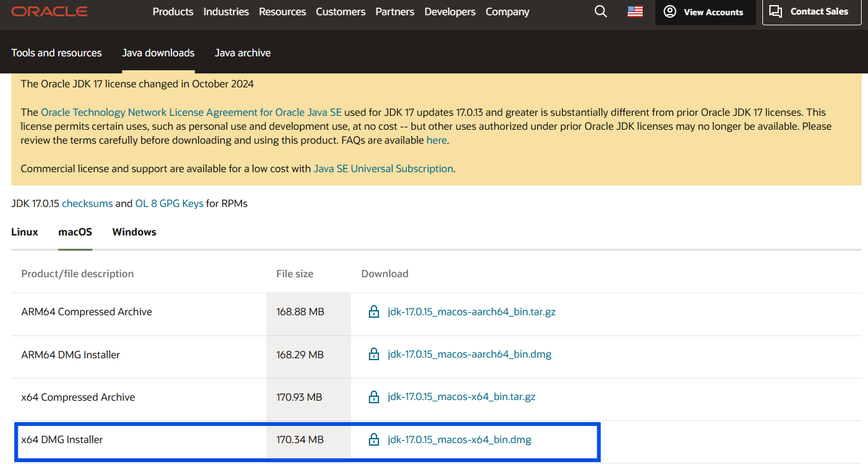Screen dimensions: 868x464
Task: Switch to the Linux tab
Action: tap(25, 232)
